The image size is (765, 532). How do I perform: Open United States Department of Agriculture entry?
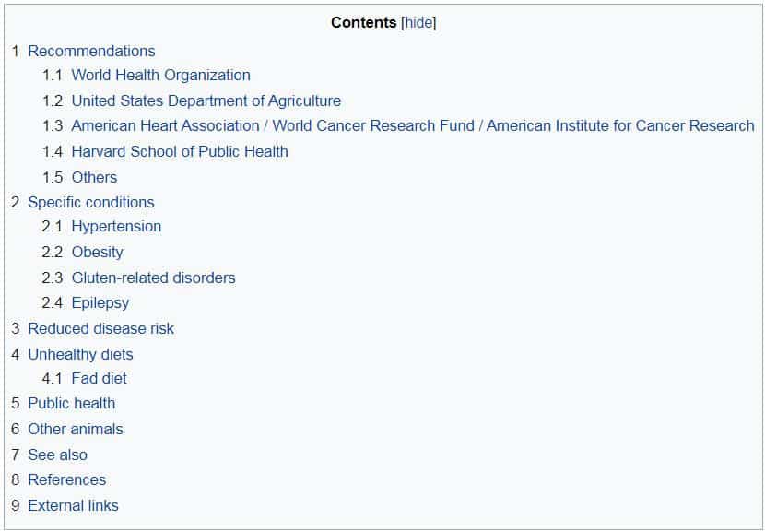point(206,100)
